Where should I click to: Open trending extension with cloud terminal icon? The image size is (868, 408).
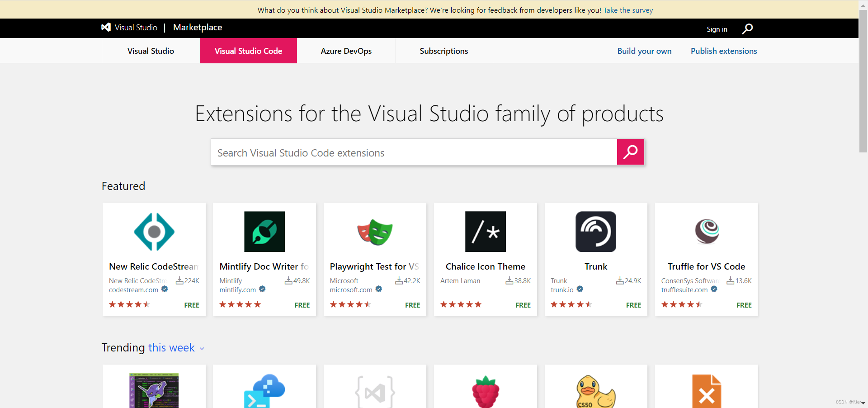coord(264,391)
